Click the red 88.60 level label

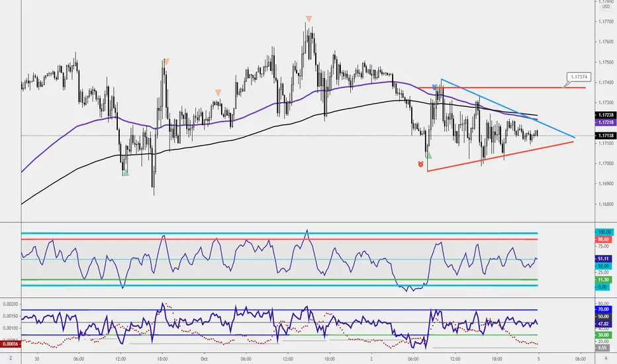603,240
